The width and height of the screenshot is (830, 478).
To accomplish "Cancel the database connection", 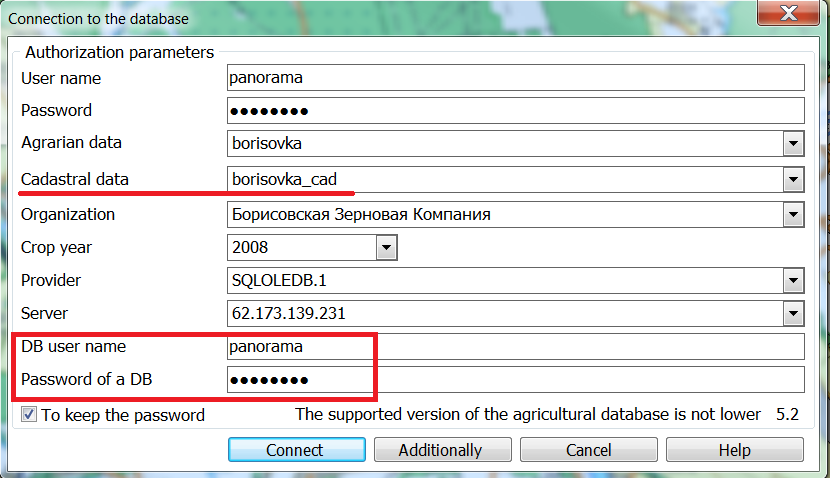I will click(x=588, y=450).
